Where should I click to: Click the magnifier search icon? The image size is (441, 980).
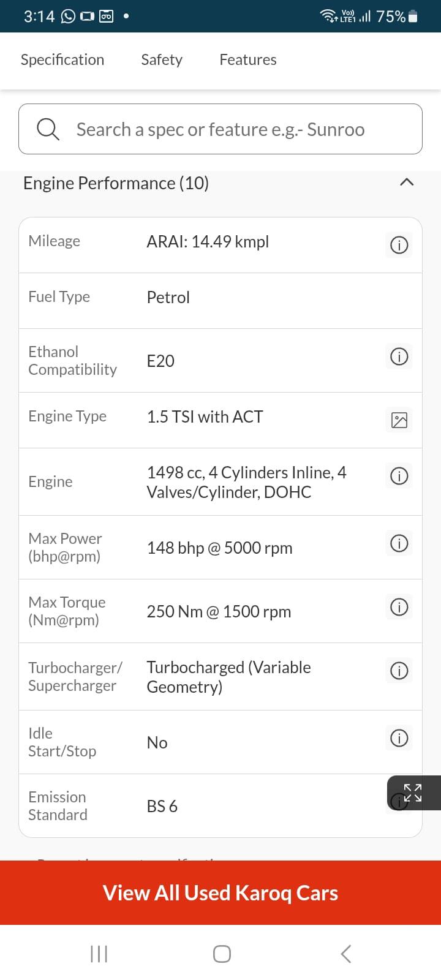(x=48, y=129)
